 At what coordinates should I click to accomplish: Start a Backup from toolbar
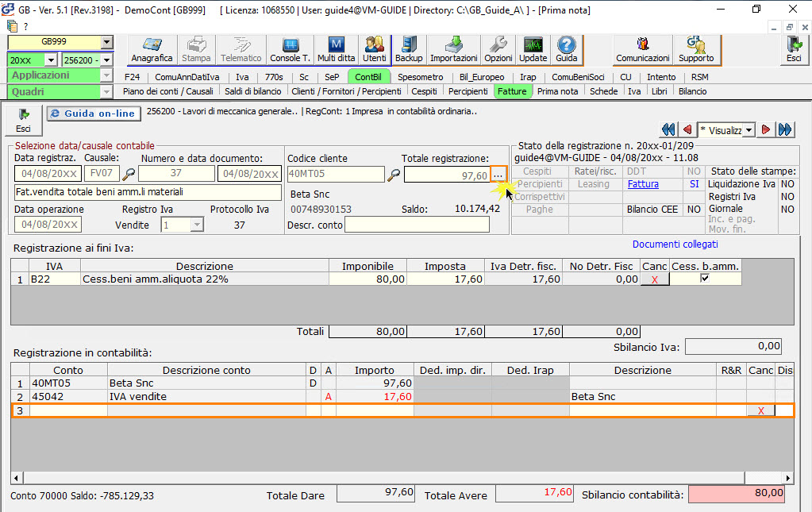coord(409,50)
